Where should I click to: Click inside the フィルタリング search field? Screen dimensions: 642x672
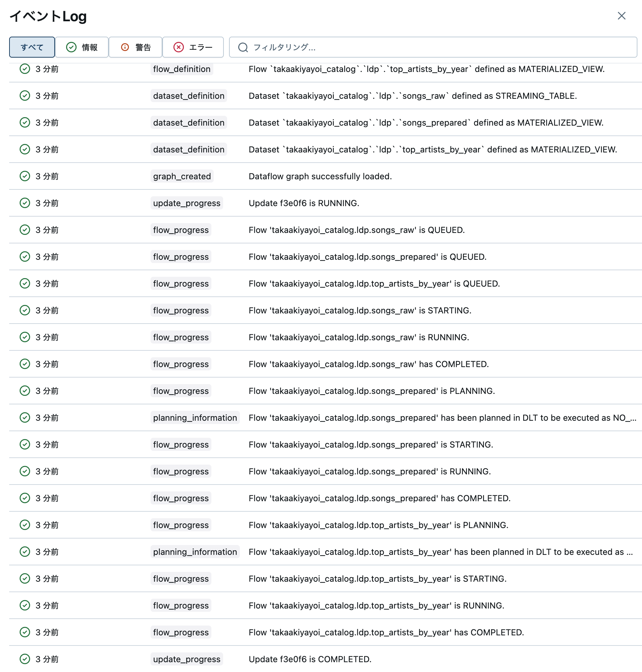342,47
